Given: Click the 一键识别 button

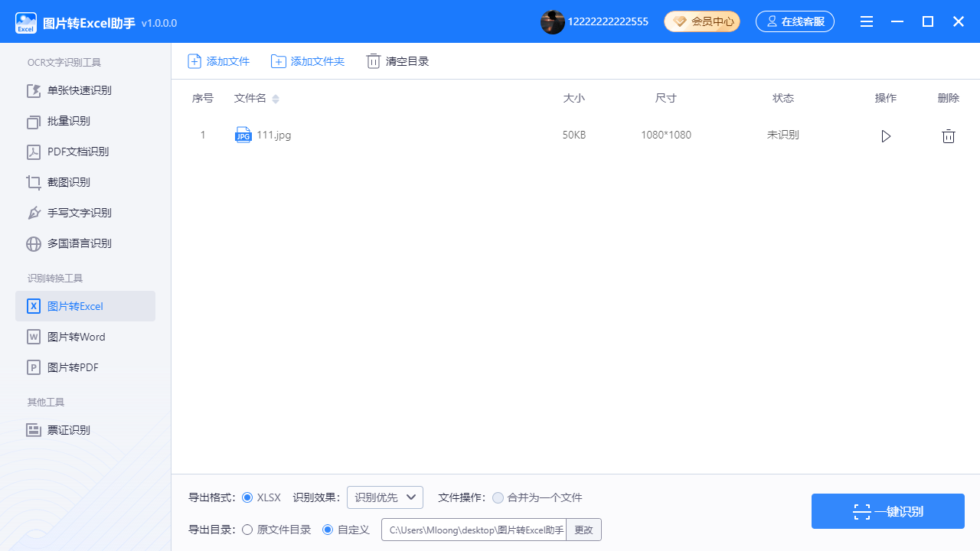Looking at the screenshot, I should tap(887, 511).
